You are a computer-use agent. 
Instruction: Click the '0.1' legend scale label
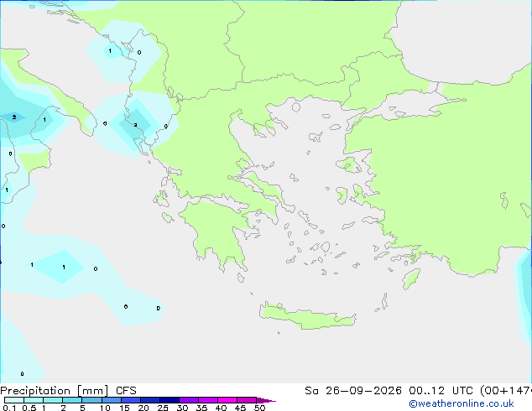[9, 408]
